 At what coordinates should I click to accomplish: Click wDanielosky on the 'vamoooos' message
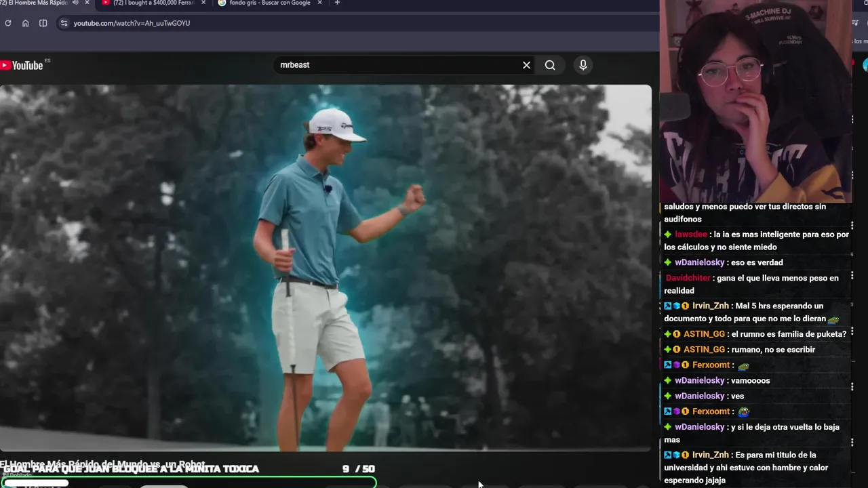point(700,381)
